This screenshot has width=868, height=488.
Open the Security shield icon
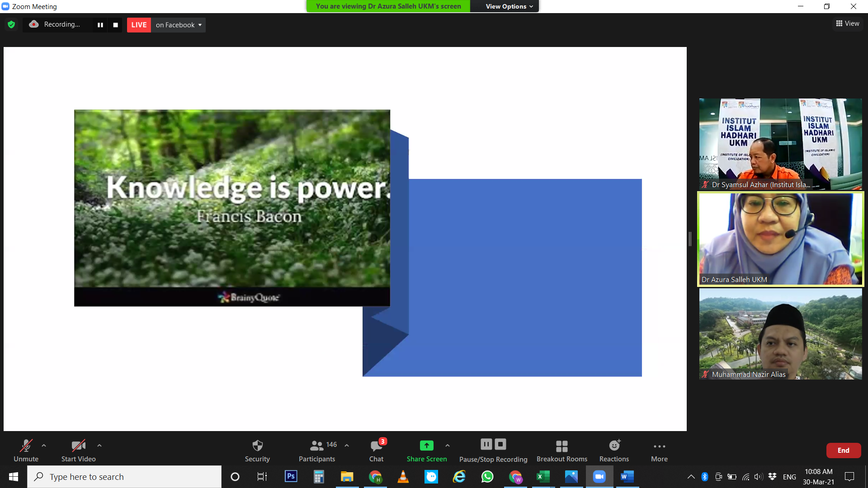click(257, 446)
